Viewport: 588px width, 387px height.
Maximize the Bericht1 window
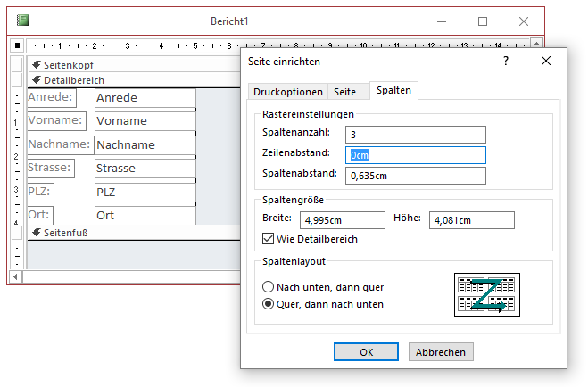pyautogui.click(x=483, y=21)
